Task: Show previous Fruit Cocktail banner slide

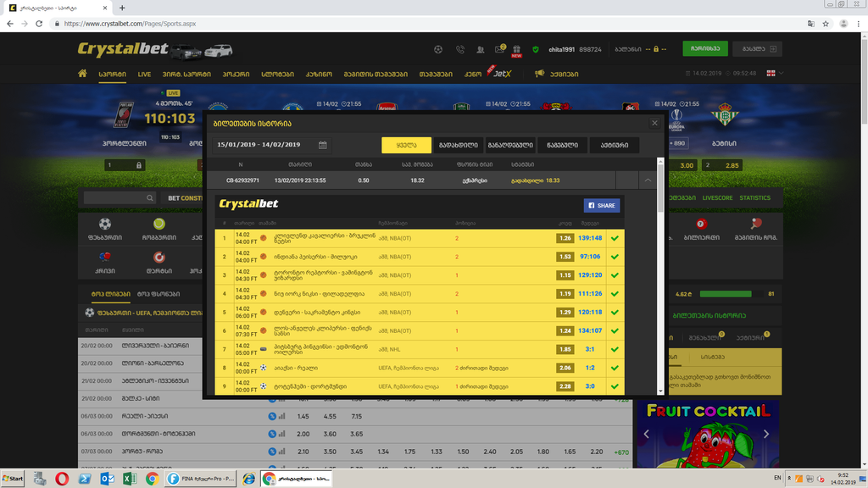Action: pyautogui.click(x=646, y=435)
